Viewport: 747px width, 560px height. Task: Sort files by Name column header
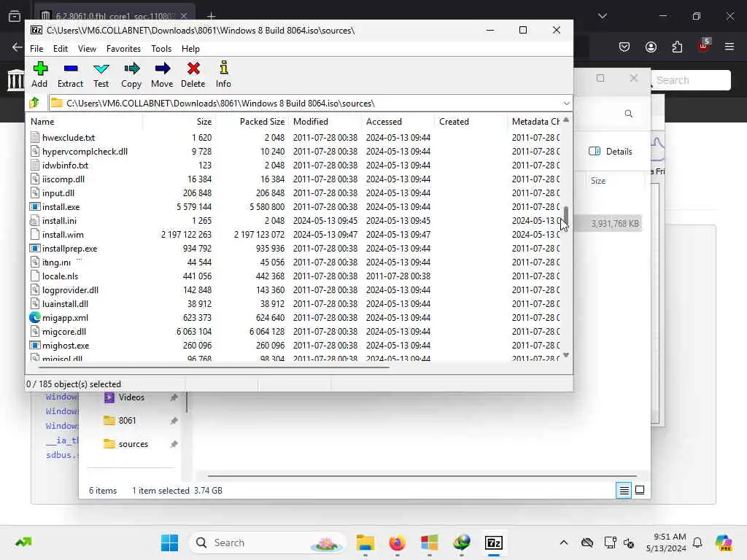coord(85,122)
